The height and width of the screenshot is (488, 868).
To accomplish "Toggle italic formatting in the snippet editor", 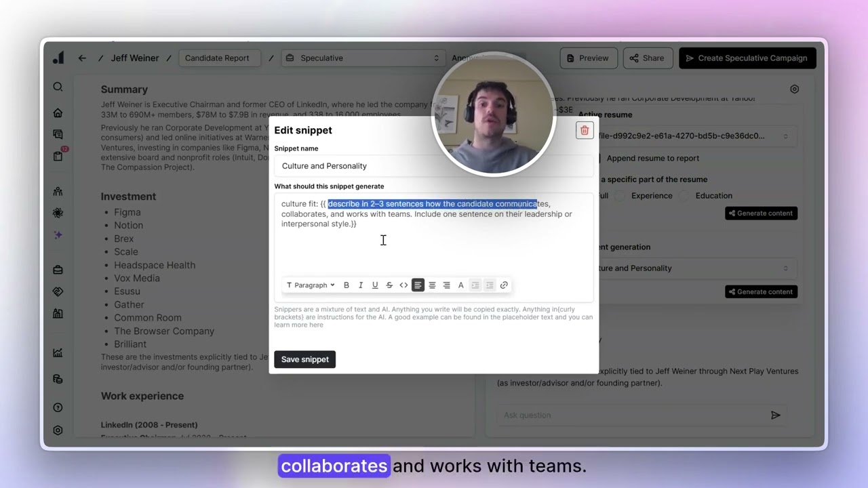I will [361, 285].
